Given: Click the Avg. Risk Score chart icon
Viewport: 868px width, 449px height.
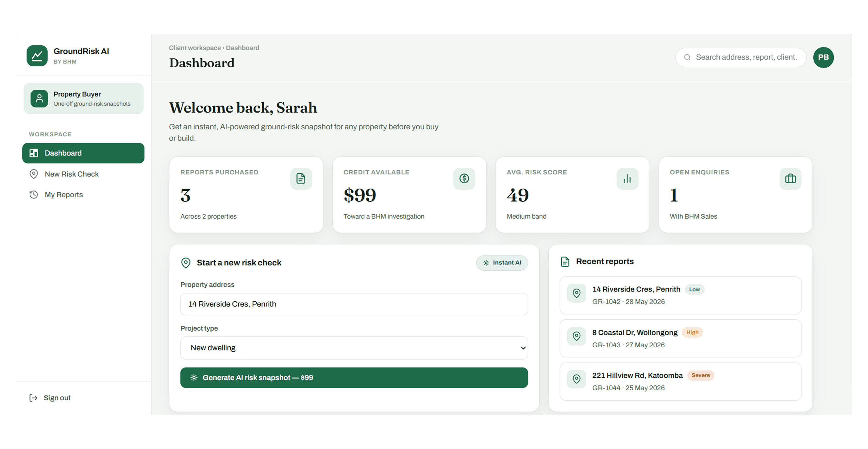Looking at the screenshot, I should (x=627, y=178).
